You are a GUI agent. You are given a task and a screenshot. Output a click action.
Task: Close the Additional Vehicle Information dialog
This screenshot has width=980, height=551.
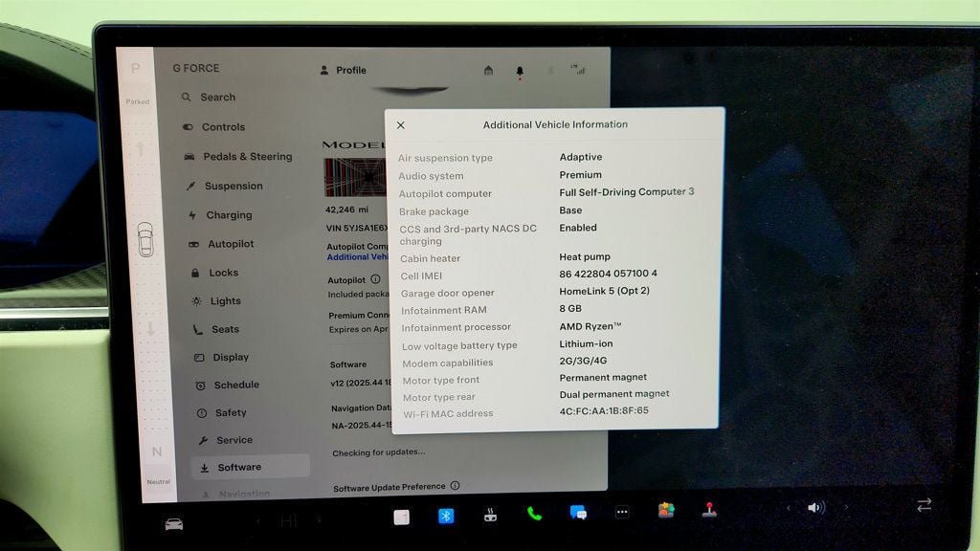point(400,125)
